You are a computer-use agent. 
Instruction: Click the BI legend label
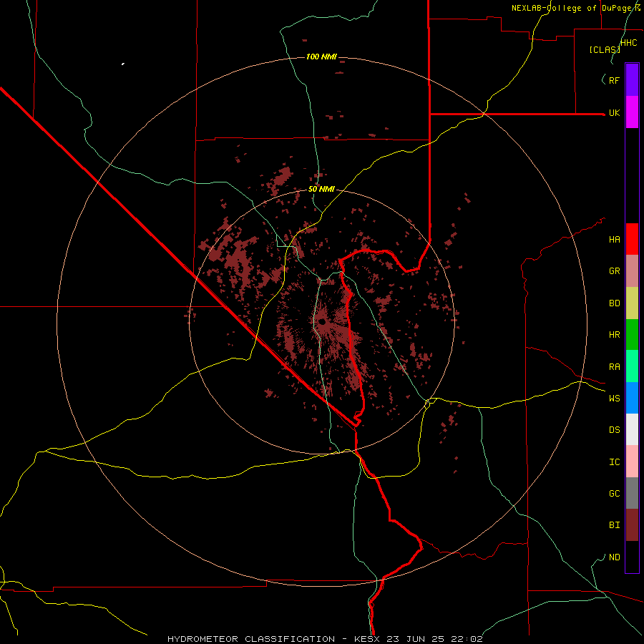tap(614, 525)
